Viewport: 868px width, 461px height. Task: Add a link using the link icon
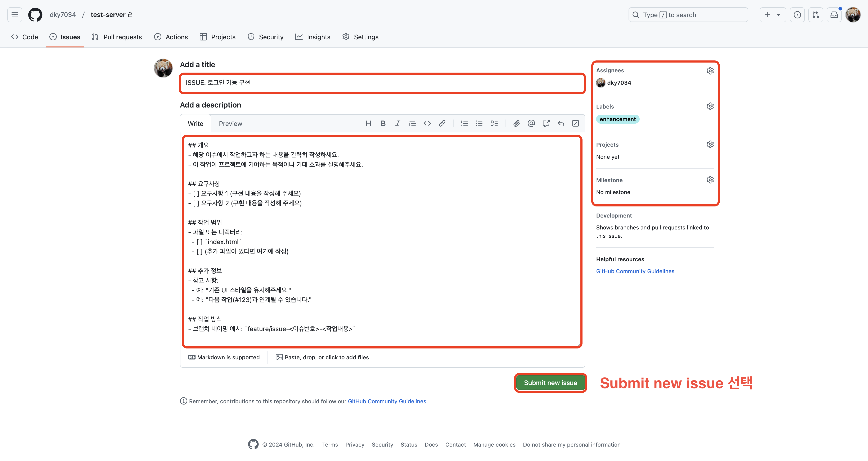click(442, 124)
